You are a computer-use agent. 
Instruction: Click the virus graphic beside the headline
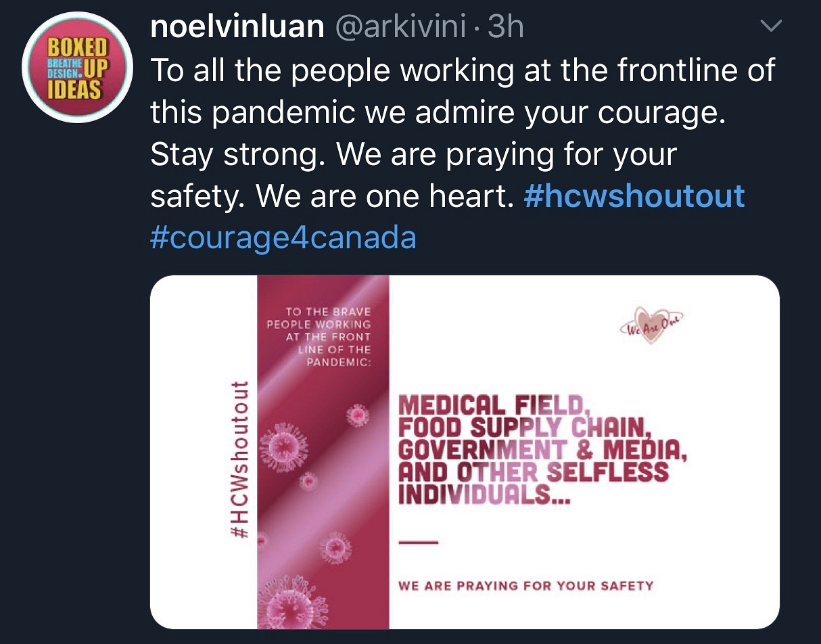[x=357, y=415]
